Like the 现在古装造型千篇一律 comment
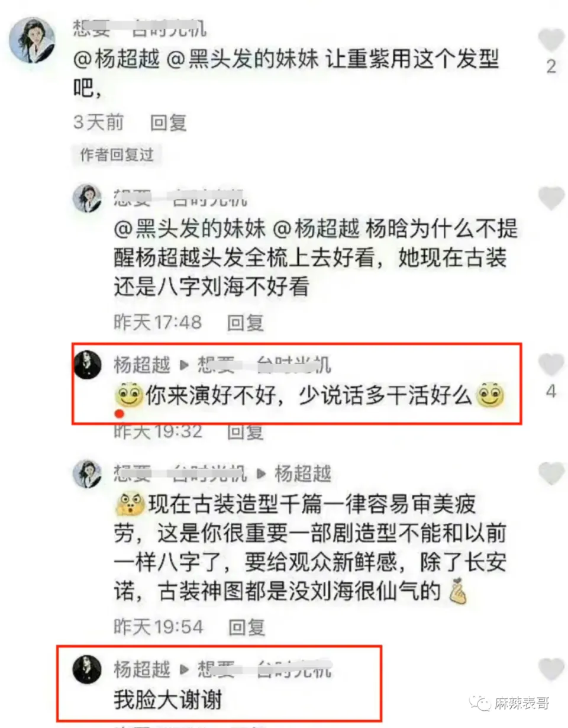Image resolution: width=568 pixels, height=728 pixels. coord(551,473)
